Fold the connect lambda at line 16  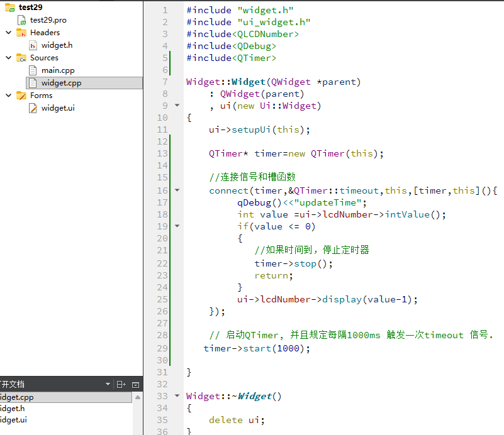[177, 190]
